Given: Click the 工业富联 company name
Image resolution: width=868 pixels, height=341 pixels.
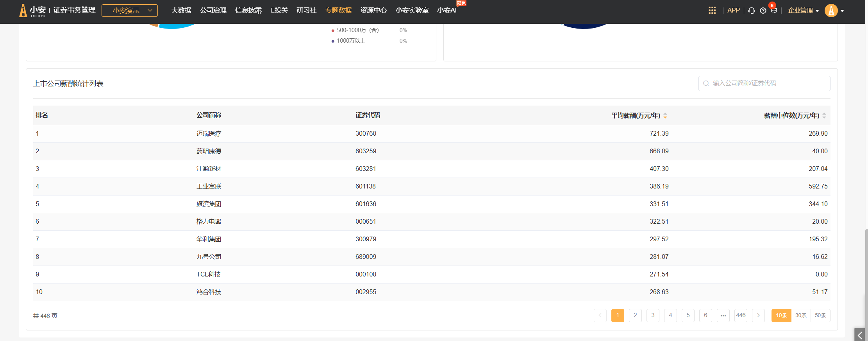Looking at the screenshot, I should pos(209,186).
